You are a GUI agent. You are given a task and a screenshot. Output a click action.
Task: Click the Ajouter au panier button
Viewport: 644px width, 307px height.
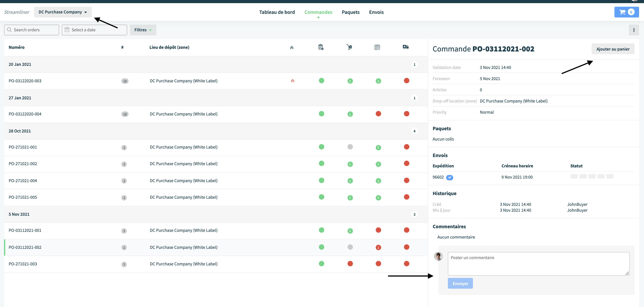coord(613,49)
